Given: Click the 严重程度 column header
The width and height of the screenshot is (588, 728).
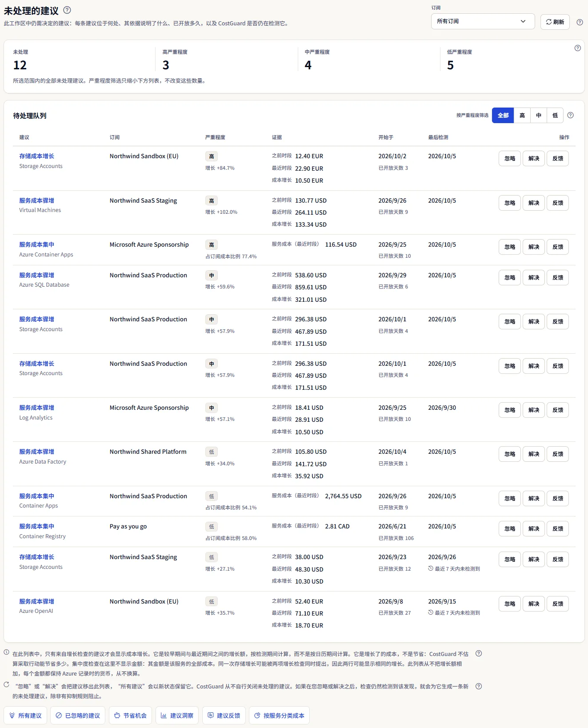Looking at the screenshot, I should (215, 137).
